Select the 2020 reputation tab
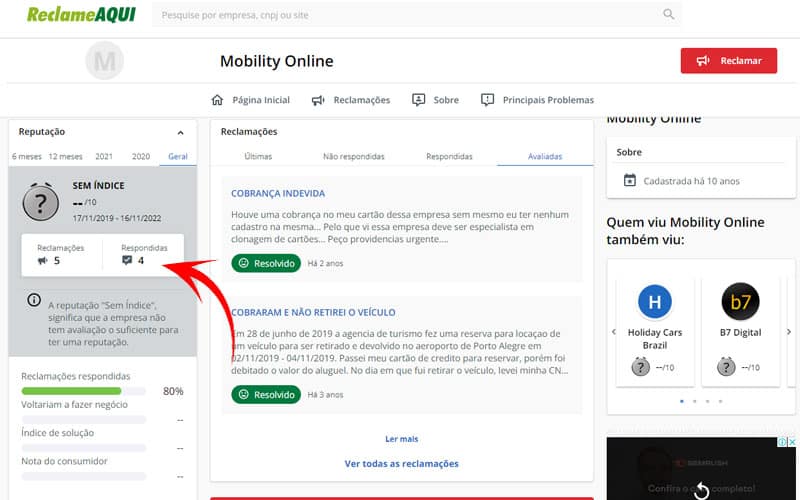This screenshot has width=800, height=500. coord(141,157)
